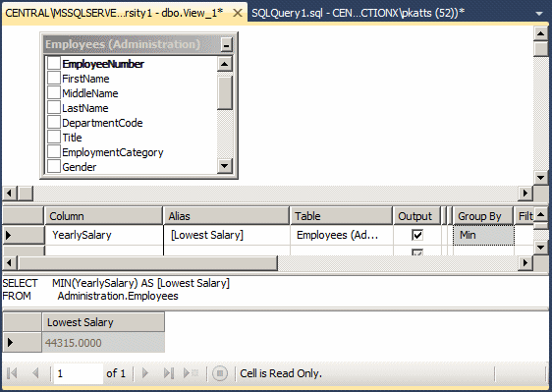
Task: Check the DepartmentCode column checkbox
Action: [53, 123]
